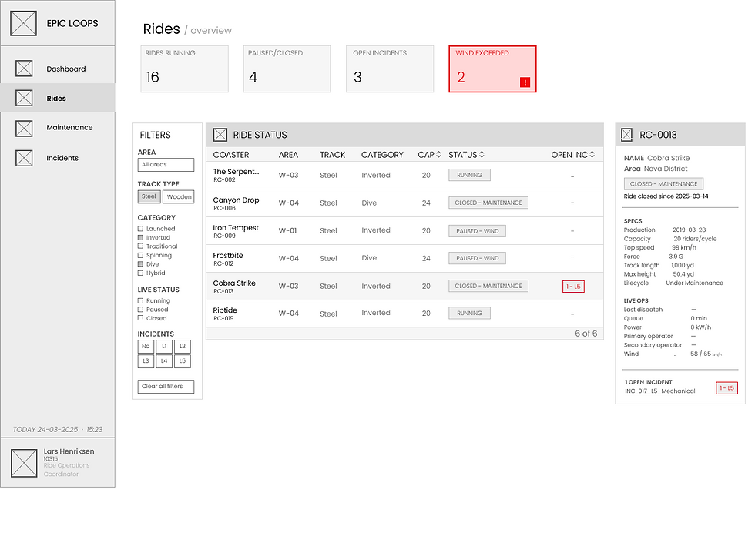Toggle the Steel track type filter

pyautogui.click(x=149, y=196)
